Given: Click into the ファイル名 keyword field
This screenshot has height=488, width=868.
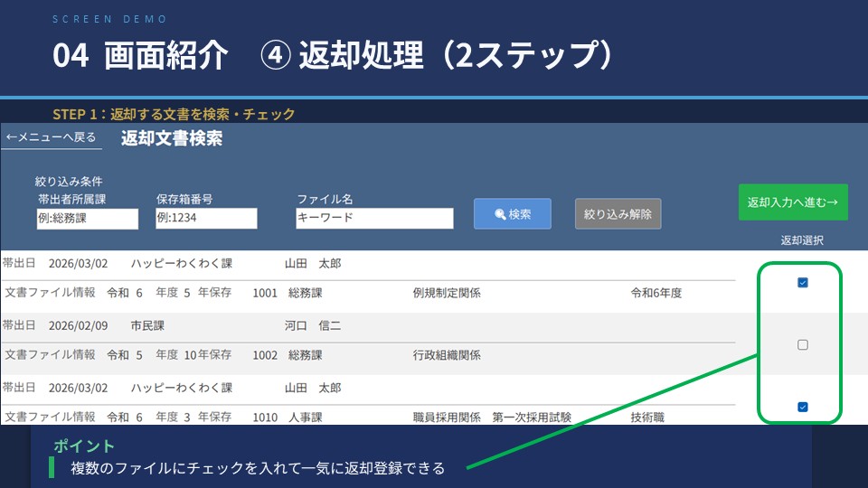Looking at the screenshot, I should [x=374, y=219].
